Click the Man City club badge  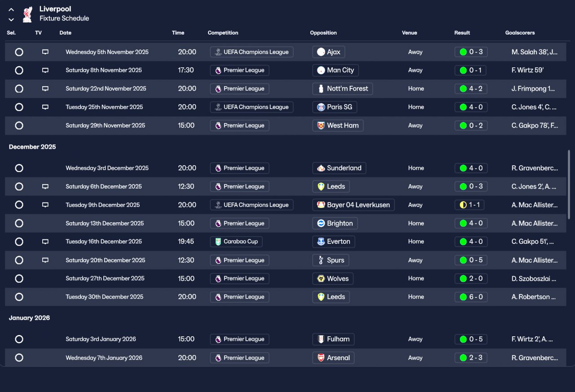(321, 70)
